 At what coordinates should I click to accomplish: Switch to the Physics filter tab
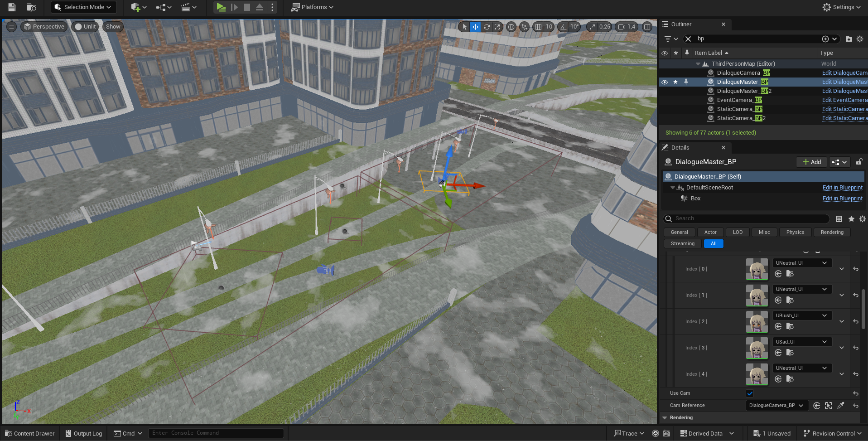(795, 232)
